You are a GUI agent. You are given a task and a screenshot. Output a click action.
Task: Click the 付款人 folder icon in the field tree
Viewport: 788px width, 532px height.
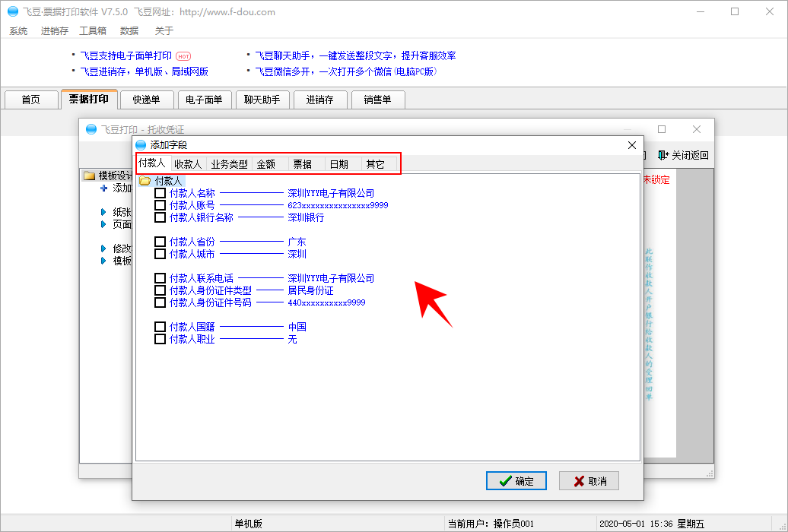point(145,181)
